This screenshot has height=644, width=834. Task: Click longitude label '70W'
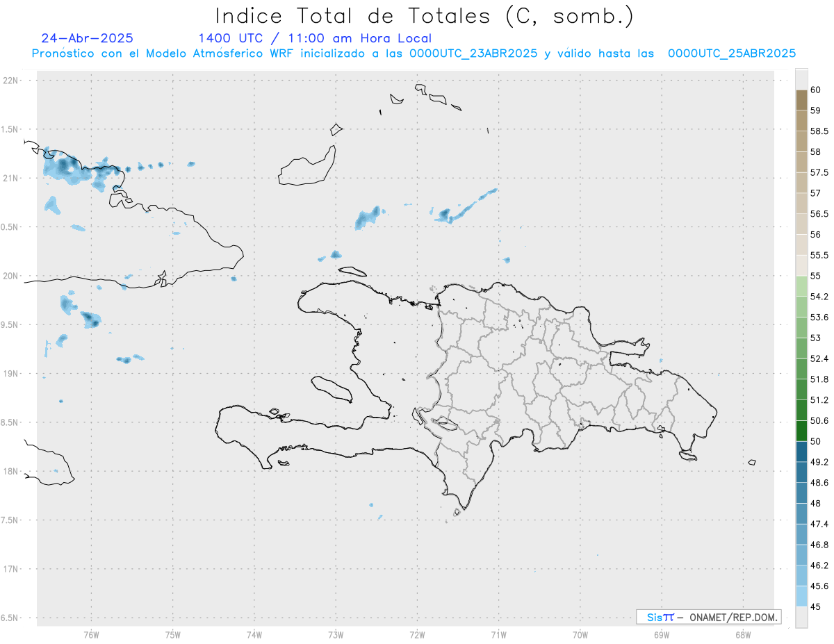coord(580,635)
